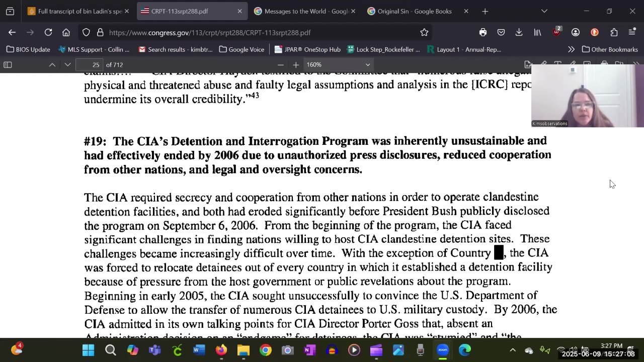The width and height of the screenshot is (644, 362).
Task: View site tracking protection shield
Action: click(86, 32)
